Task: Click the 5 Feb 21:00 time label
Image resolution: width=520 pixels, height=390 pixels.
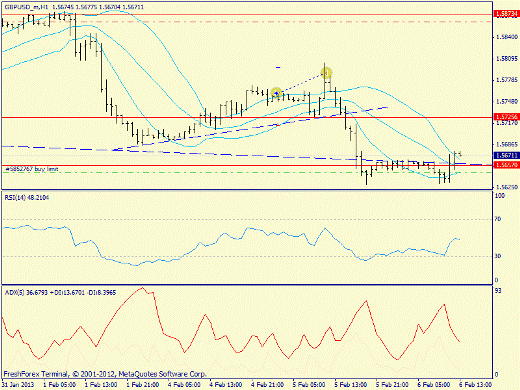Action: (392, 384)
